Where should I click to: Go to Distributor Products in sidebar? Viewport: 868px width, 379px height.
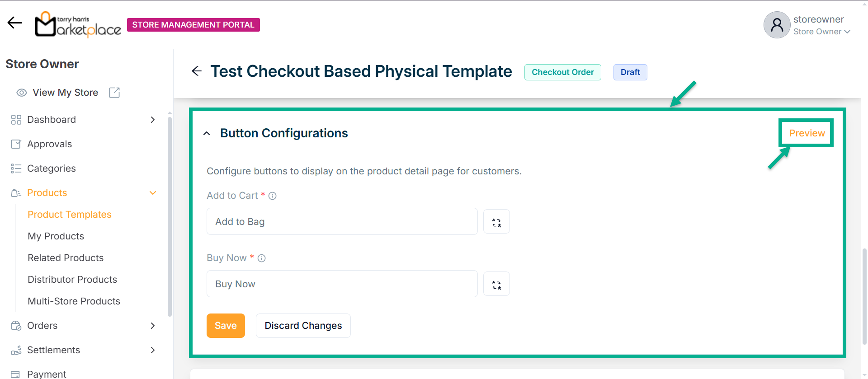coord(72,280)
